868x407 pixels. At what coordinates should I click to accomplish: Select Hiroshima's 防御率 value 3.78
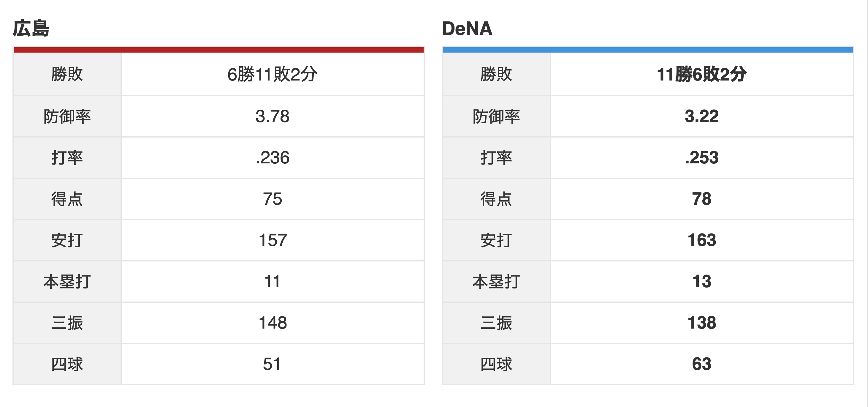pos(272,116)
